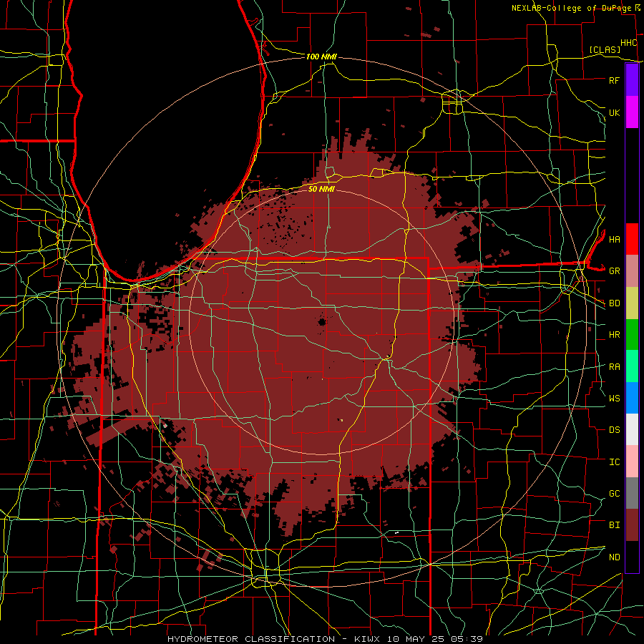644x644 pixels.
Task: Click the HA red legend swatch
Action: (x=632, y=239)
